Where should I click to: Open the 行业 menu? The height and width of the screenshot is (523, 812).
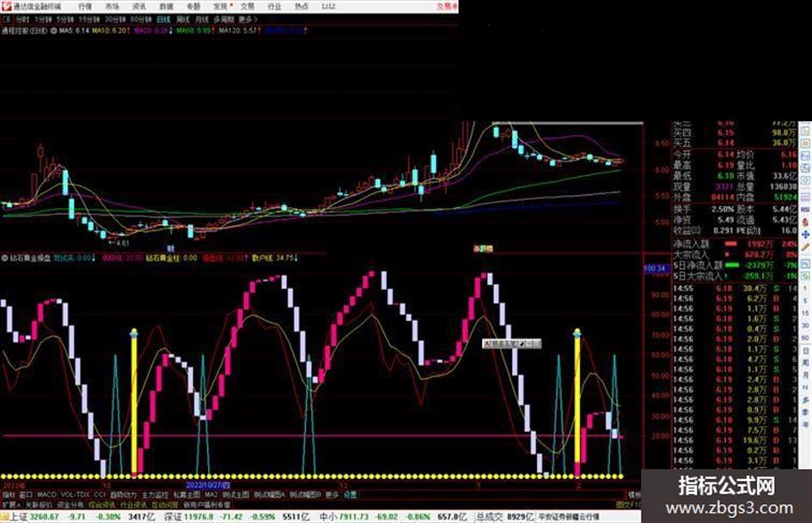[x=274, y=6]
